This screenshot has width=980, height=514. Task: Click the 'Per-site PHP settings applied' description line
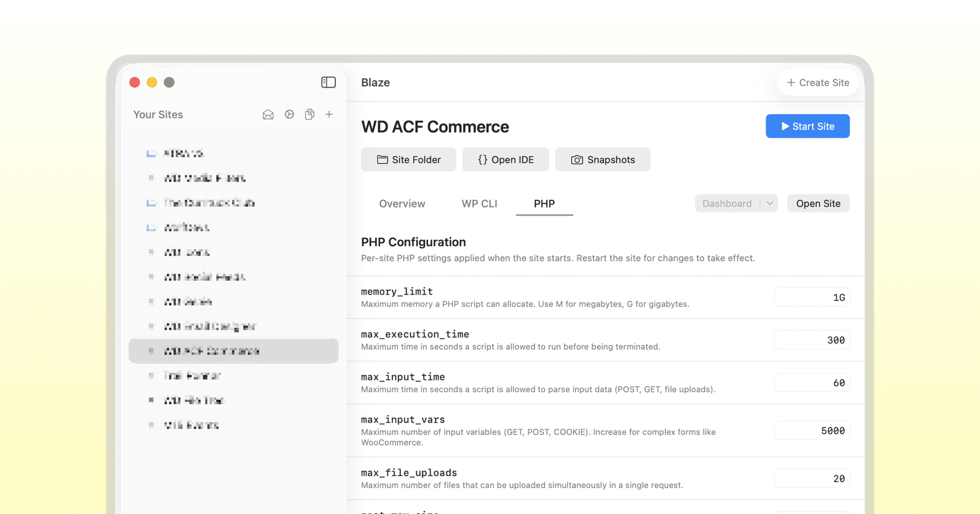coord(558,258)
